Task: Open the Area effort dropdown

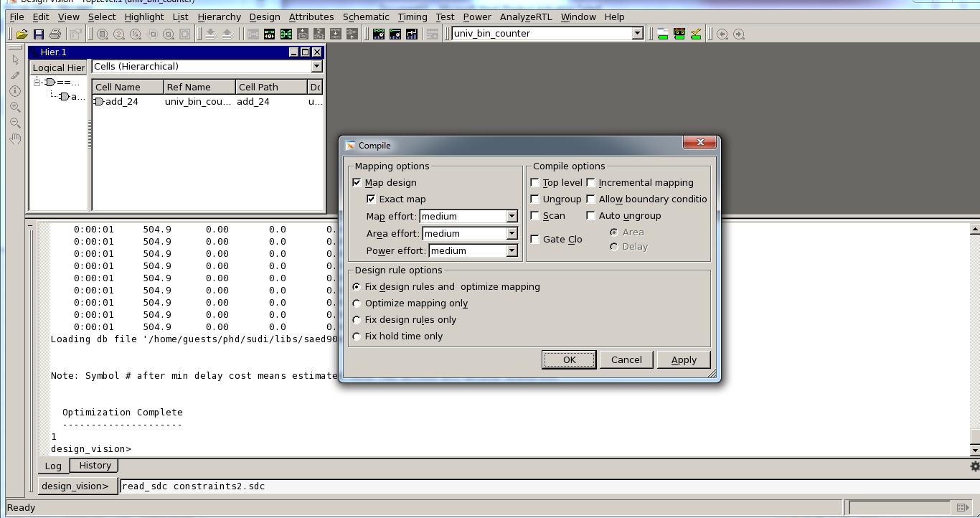Action: tap(512, 233)
